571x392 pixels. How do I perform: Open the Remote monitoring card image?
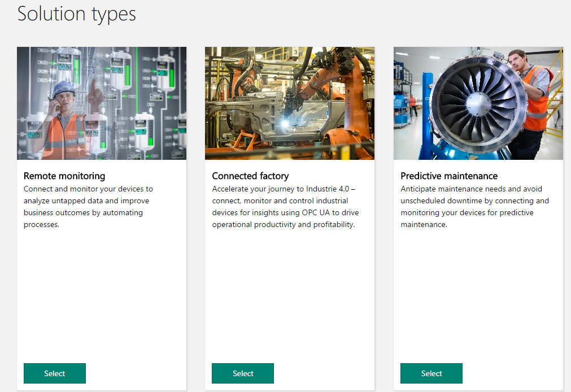[102, 103]
